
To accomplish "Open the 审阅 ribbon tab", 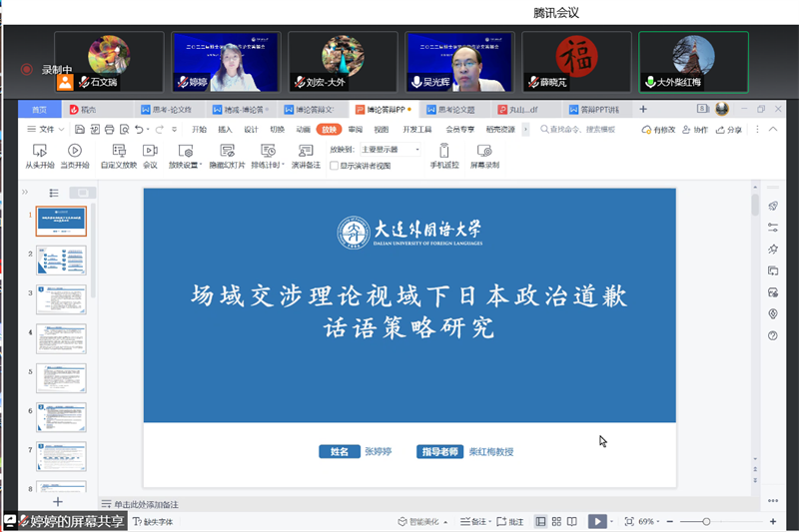I will point(356,129).
